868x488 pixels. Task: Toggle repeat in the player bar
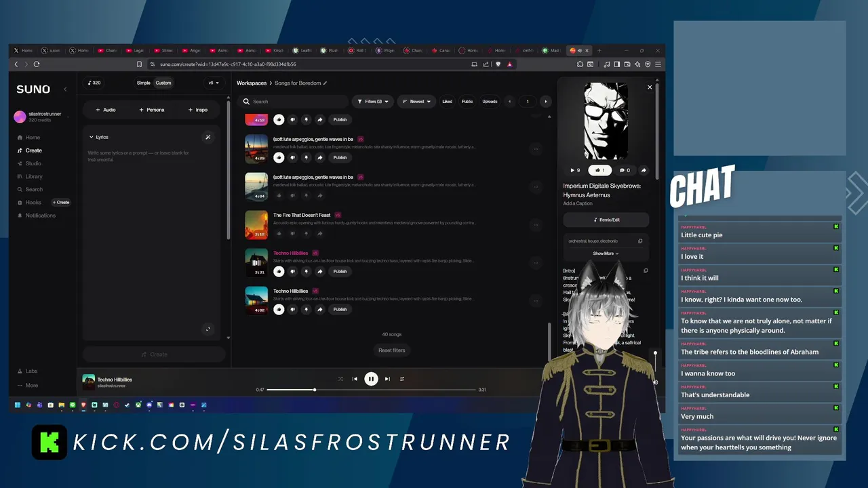tap(402, 379)
